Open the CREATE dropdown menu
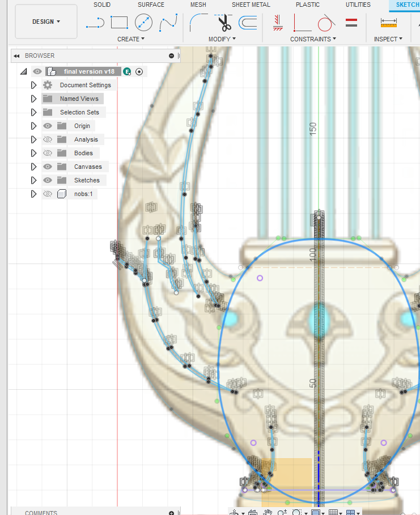The width and height of the screenshot is (420, 515). pos(131,39)
